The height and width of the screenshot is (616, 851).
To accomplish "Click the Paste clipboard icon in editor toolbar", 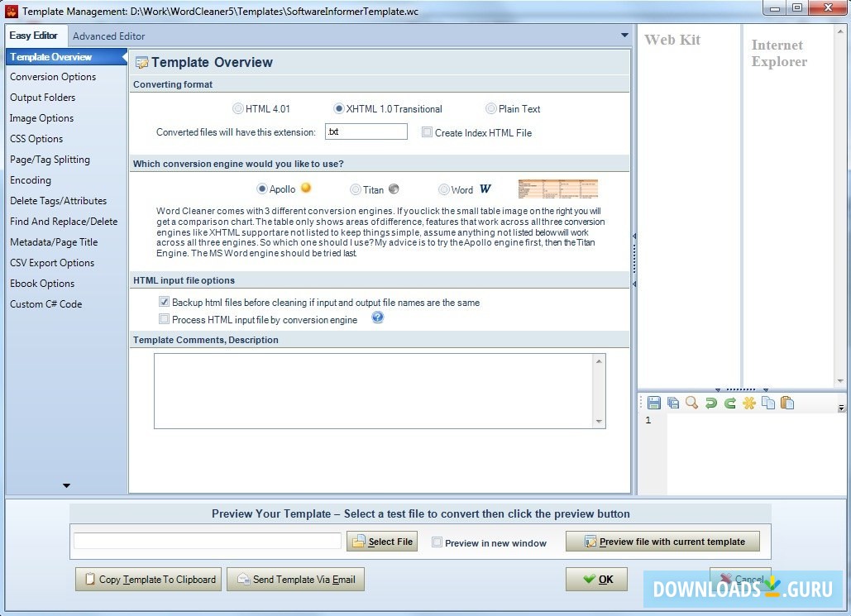I will (787, 403).
